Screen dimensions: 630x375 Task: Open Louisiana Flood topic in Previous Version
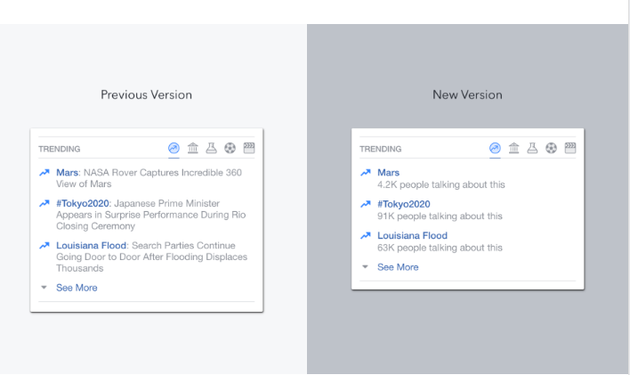[91, 246]
